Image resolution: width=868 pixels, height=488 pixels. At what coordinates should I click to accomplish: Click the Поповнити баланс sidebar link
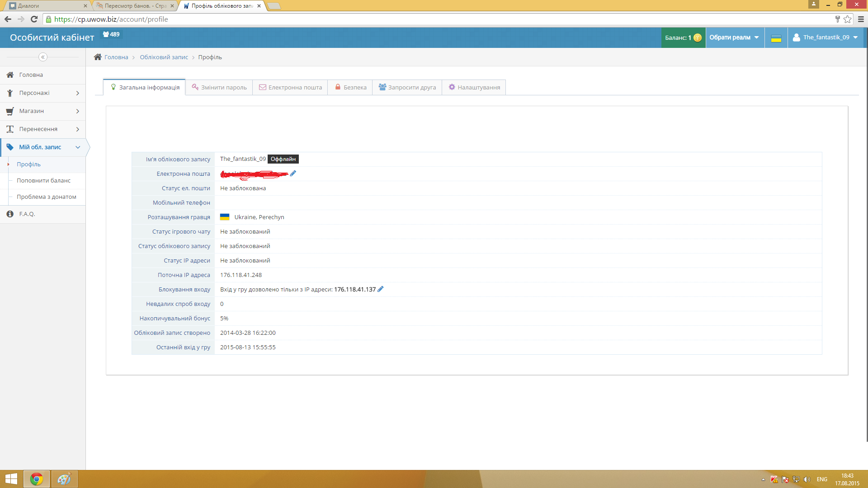43,180
